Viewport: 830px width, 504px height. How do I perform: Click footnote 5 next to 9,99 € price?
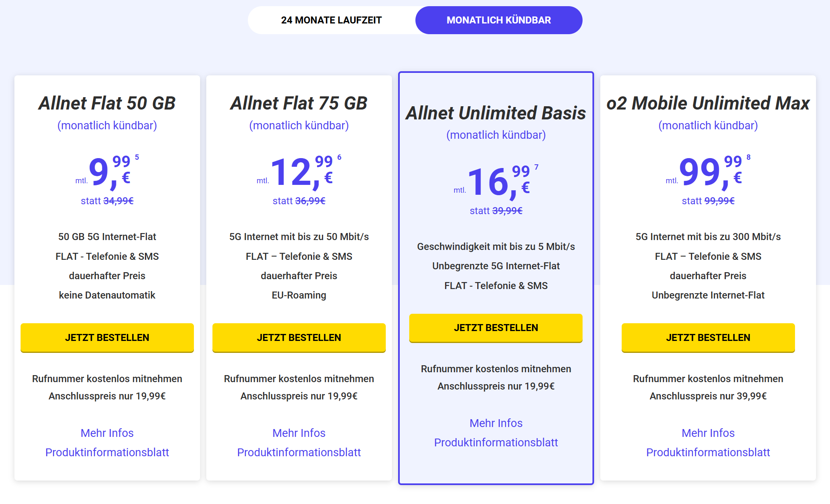coord(137,157)
